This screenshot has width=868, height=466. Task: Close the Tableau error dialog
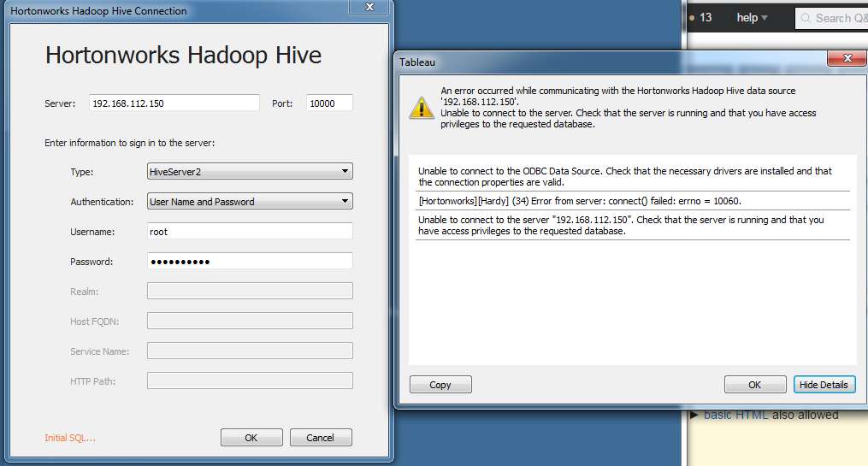[x=847, y=59]
